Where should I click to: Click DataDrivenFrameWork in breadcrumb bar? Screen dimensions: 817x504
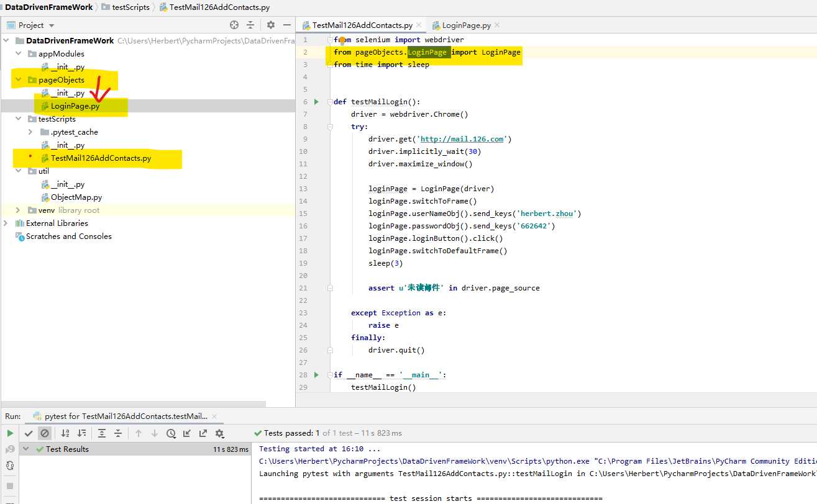click(x=49, y=7)
